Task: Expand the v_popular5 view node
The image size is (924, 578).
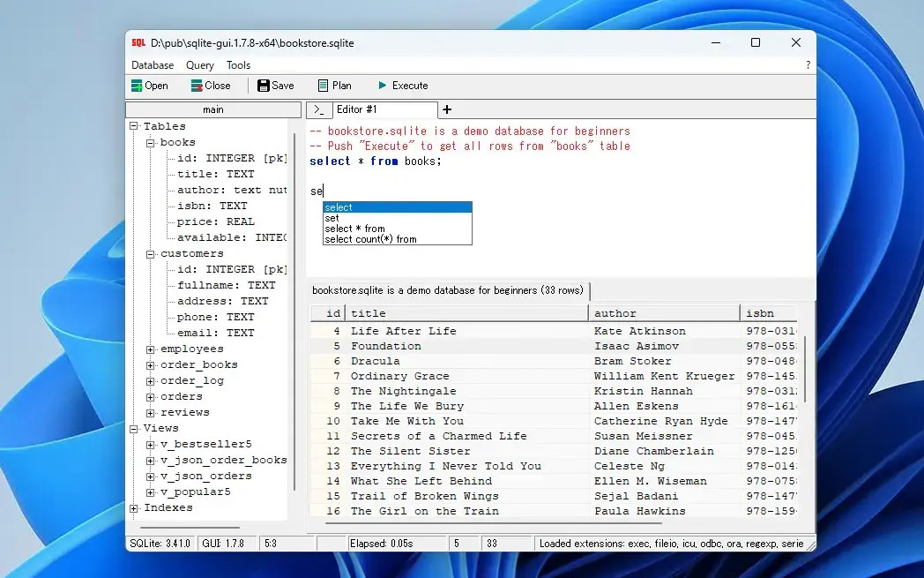Action: (x=148, y=492)
